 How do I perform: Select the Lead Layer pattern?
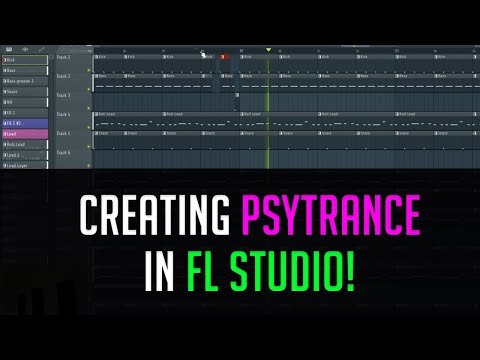coord(25,165)
